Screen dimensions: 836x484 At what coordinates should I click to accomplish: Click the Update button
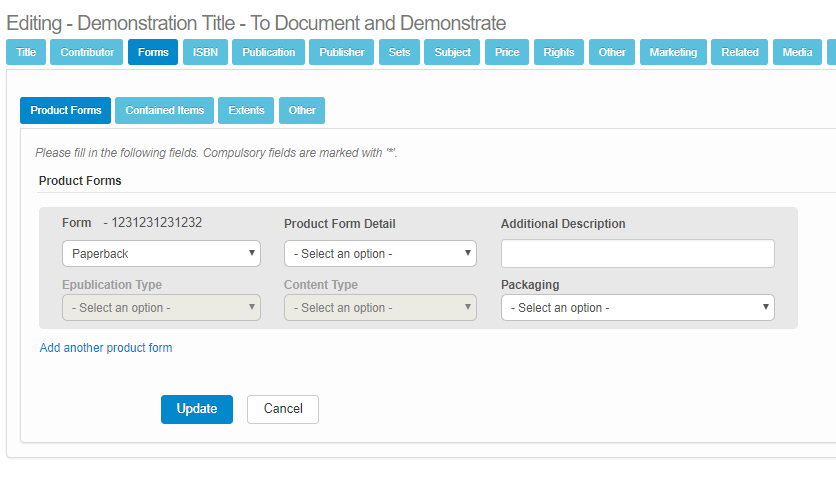click(197, 409)
